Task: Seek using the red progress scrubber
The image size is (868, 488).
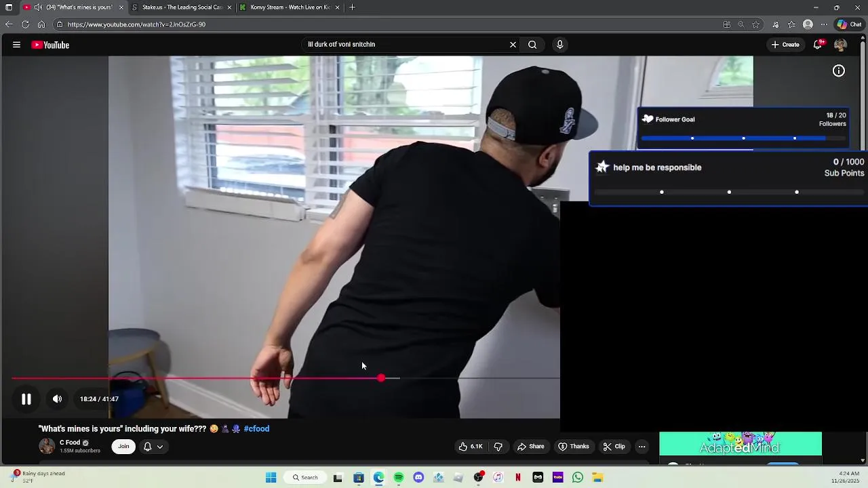Action: point(381,378)
